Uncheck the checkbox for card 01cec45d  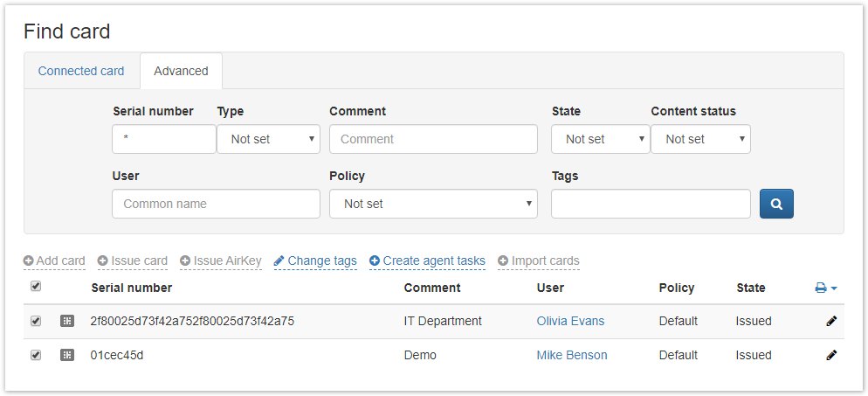tap(36, 355)
